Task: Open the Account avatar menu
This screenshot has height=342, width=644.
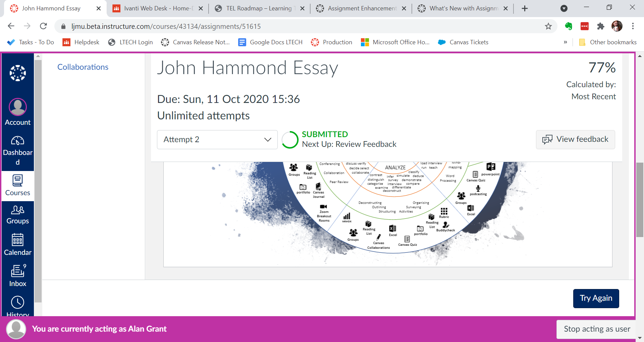Action: point(18,112)
